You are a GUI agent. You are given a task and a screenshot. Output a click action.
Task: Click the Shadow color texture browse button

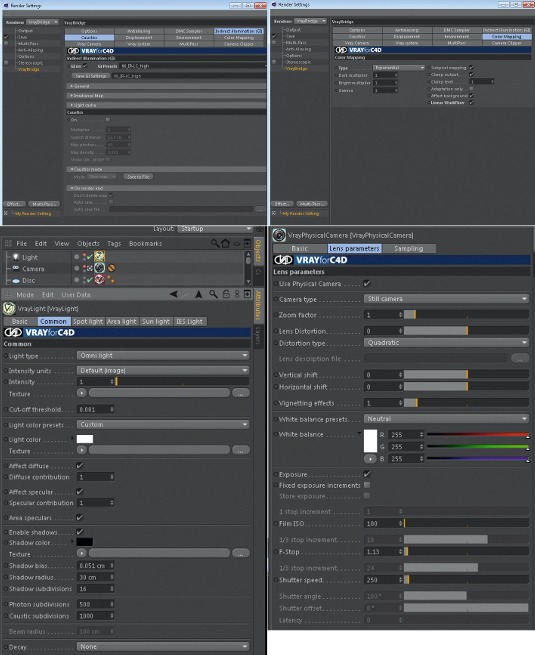[x=241, y=553]
